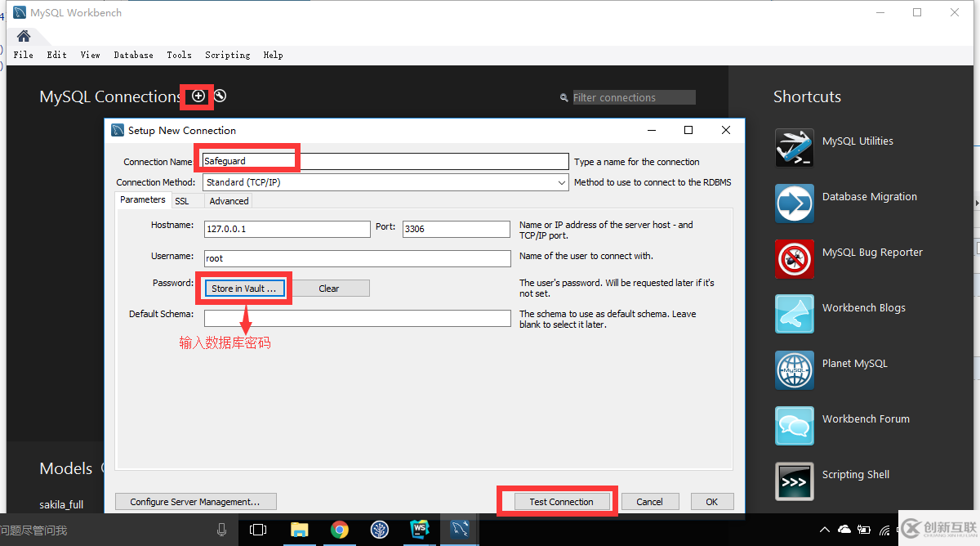Click the Connection Name field
Screen dimensions: 980x546
point(385,161)
